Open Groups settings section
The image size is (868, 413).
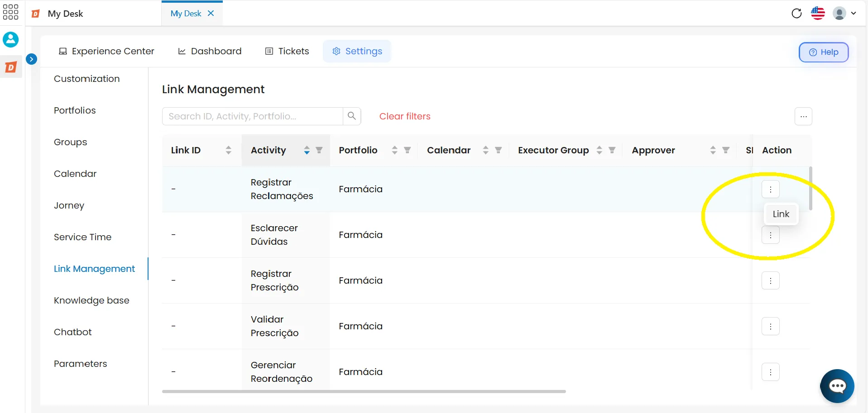click(x=71, y=142)
